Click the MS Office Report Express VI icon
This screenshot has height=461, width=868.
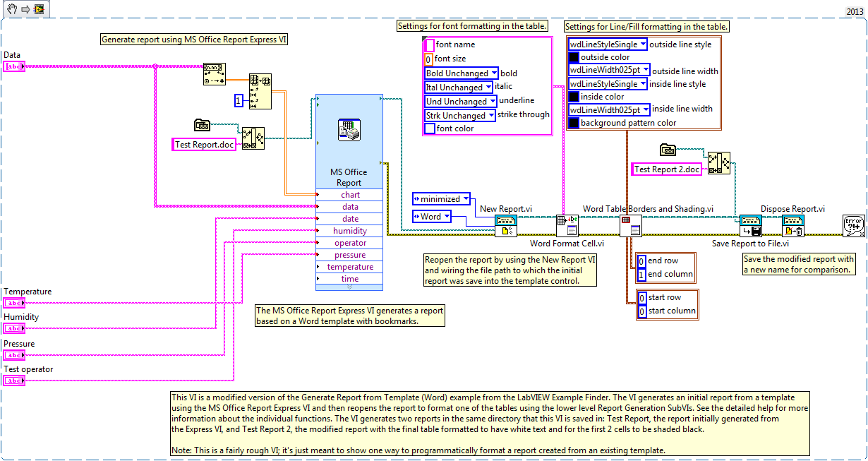click(x=349, y=130)
